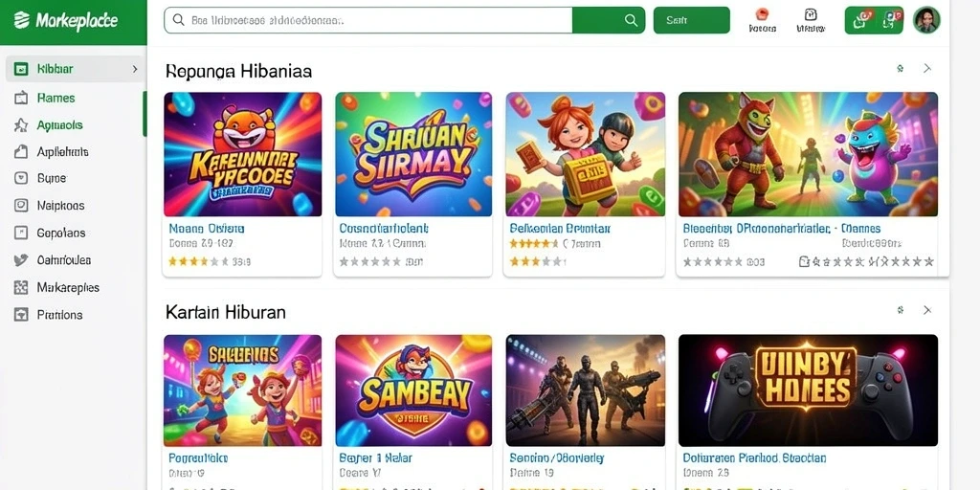The image size is (980, 490).
Task: Open the Noans Obiiana game title link
Action: point(207,229)
